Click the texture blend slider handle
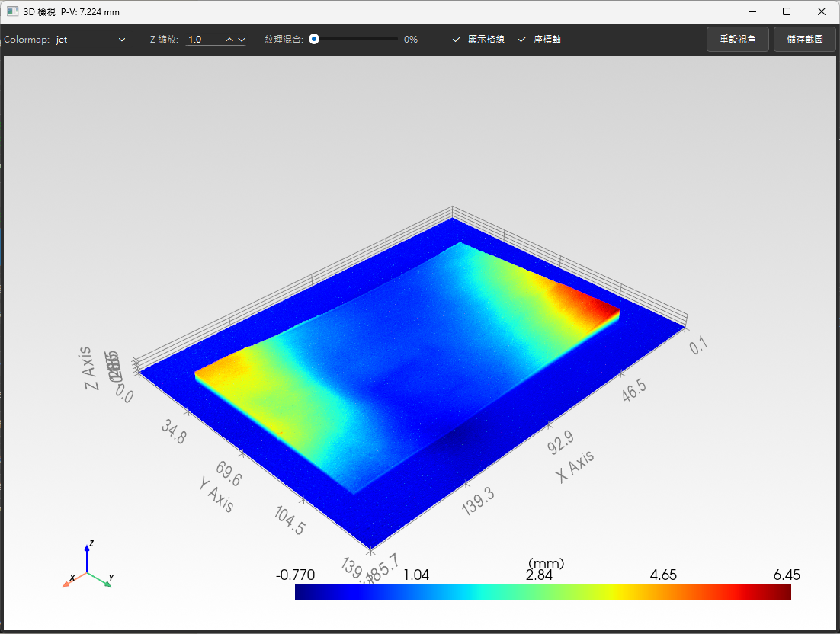 pyautogui.click(x=314, y=39)
